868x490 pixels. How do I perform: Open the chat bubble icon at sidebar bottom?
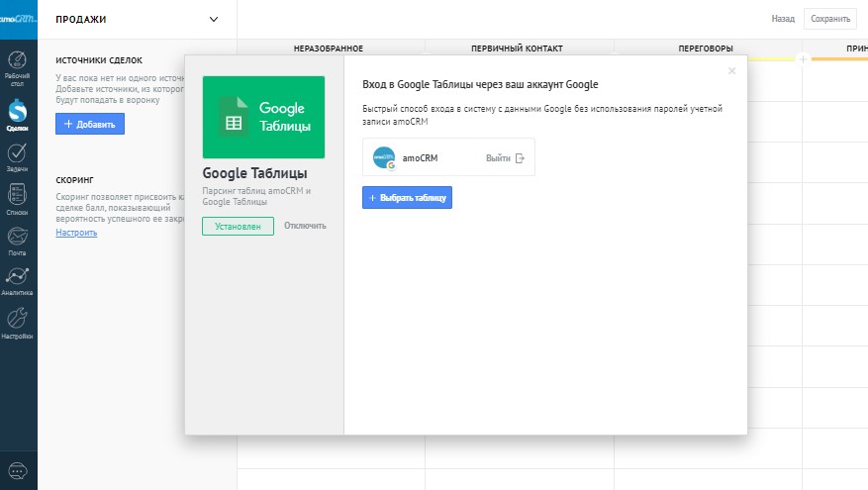pos(18,471)
